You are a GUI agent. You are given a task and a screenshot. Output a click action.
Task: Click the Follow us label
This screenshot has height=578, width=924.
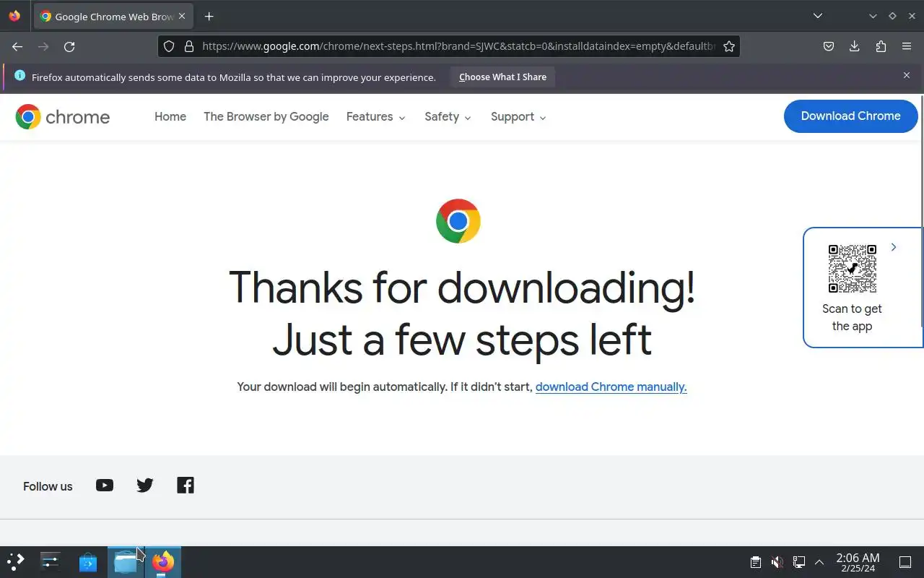pyautogui.click(x=48, y=486)
